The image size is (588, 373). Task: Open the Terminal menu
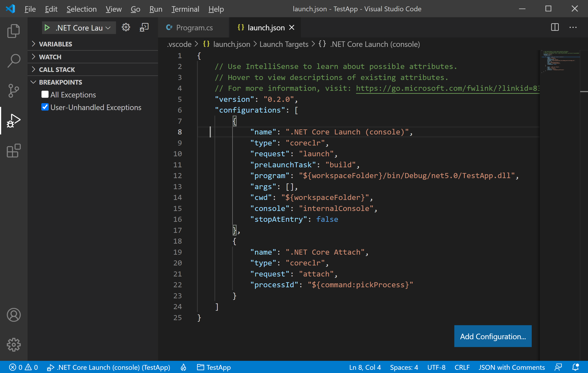coord(185,9)
